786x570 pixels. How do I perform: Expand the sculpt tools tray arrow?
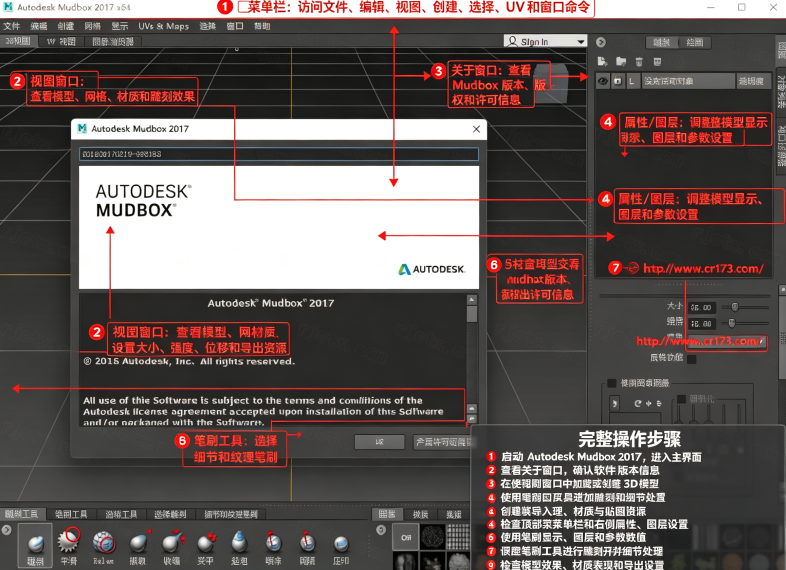pyautogui.click(x=6, y=529)
